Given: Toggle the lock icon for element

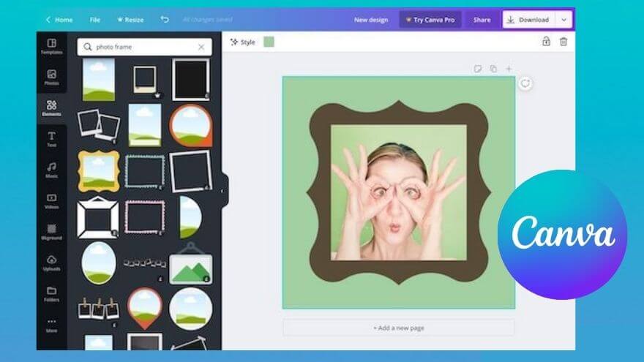Looking at the screenshot, I should [546, 42].
